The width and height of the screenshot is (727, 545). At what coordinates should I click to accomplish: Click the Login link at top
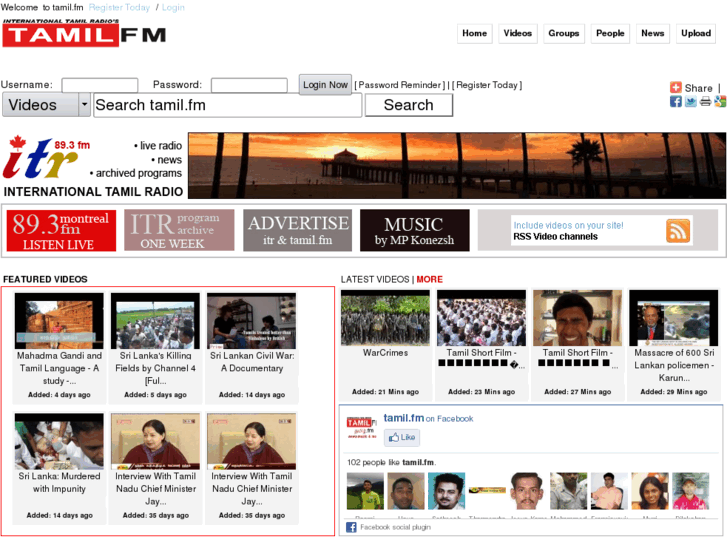pyautogui.click(x=173, y=7)
